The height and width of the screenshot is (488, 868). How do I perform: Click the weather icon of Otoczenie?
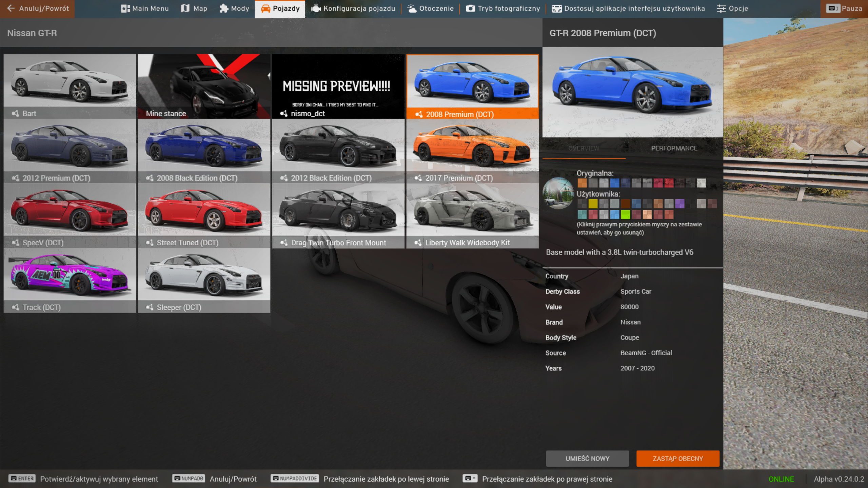(412, 8)
